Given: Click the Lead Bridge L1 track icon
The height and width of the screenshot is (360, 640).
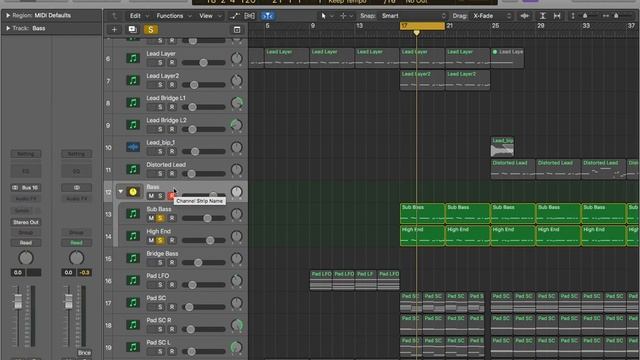Looking at the screenshot, I should [x=133, y=103].
